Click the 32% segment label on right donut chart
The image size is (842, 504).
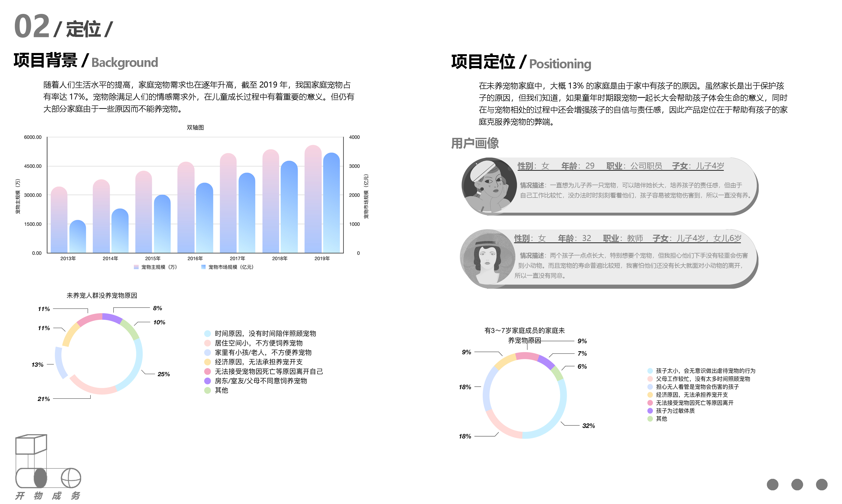coord(588,426)
